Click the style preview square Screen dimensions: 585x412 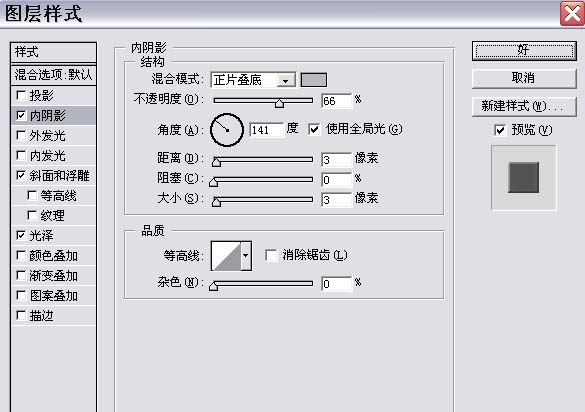pyautogui.click(x=523, y=178)
